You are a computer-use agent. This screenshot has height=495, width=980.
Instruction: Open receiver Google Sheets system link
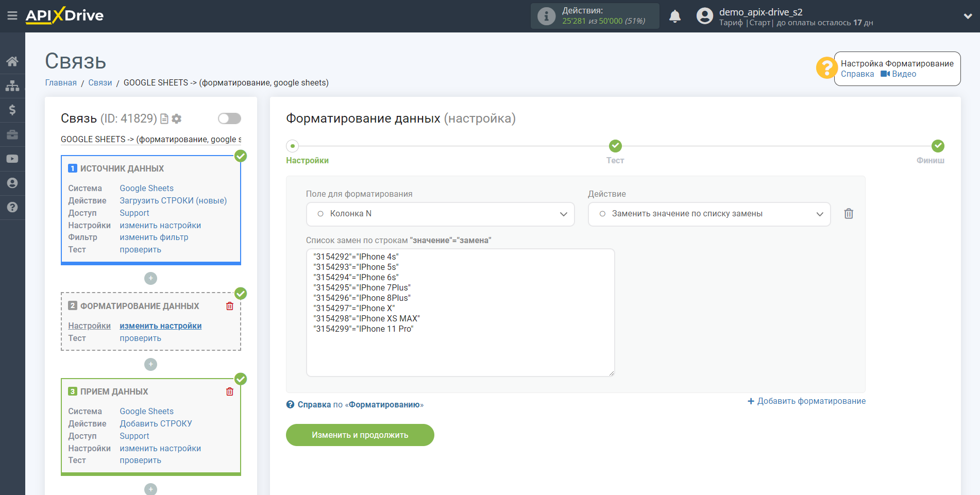146,412
